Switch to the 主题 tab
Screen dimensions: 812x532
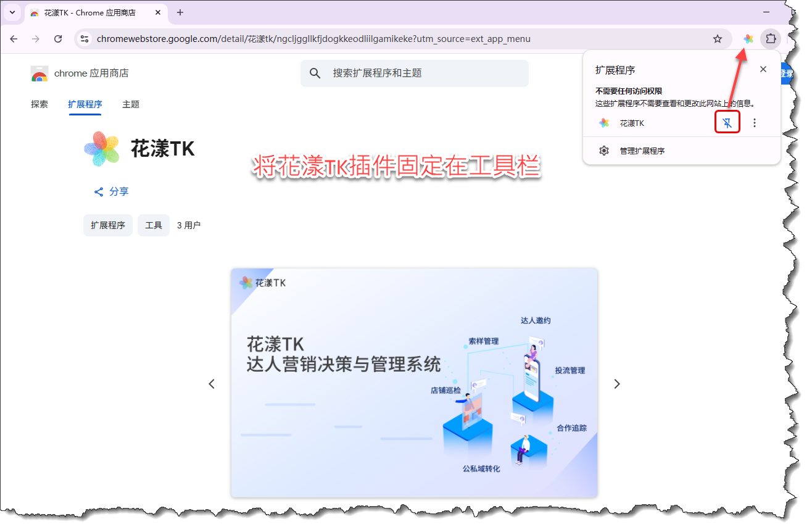[x=131, y=104]
